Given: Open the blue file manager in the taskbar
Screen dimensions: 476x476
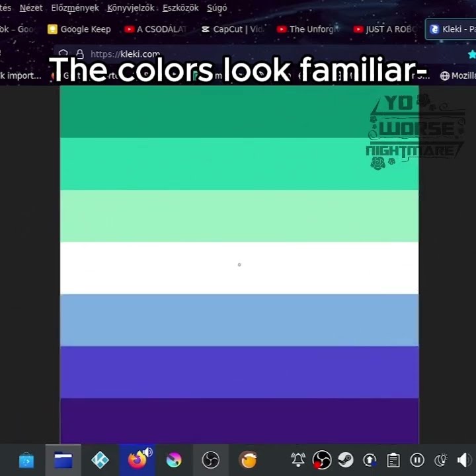Looking at the screenshot, I should (63, 460).
